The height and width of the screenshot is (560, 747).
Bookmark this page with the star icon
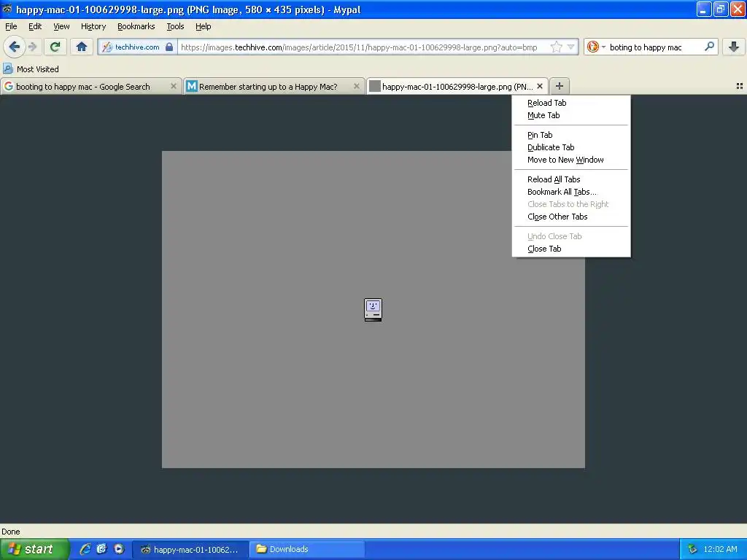click(556, 47)
